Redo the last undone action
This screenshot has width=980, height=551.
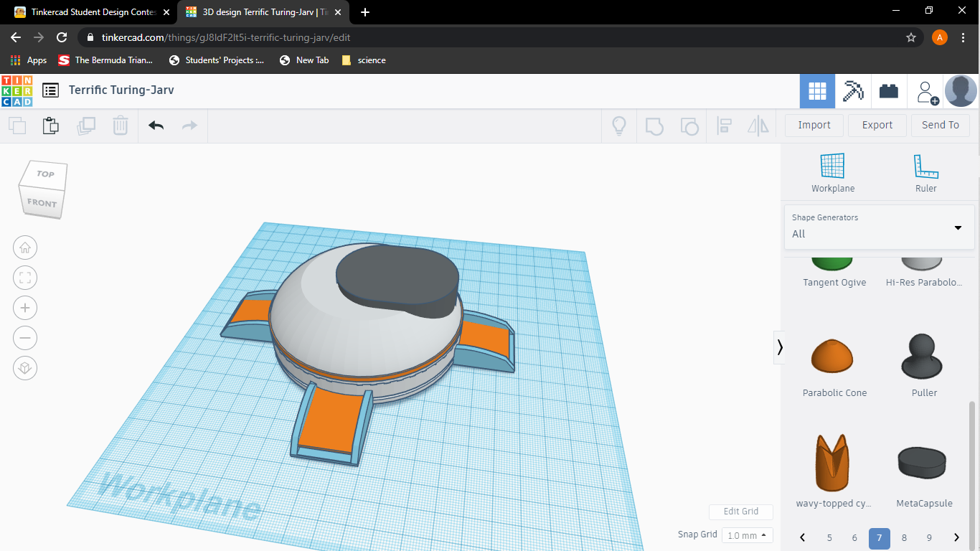(x=189, y=126)
